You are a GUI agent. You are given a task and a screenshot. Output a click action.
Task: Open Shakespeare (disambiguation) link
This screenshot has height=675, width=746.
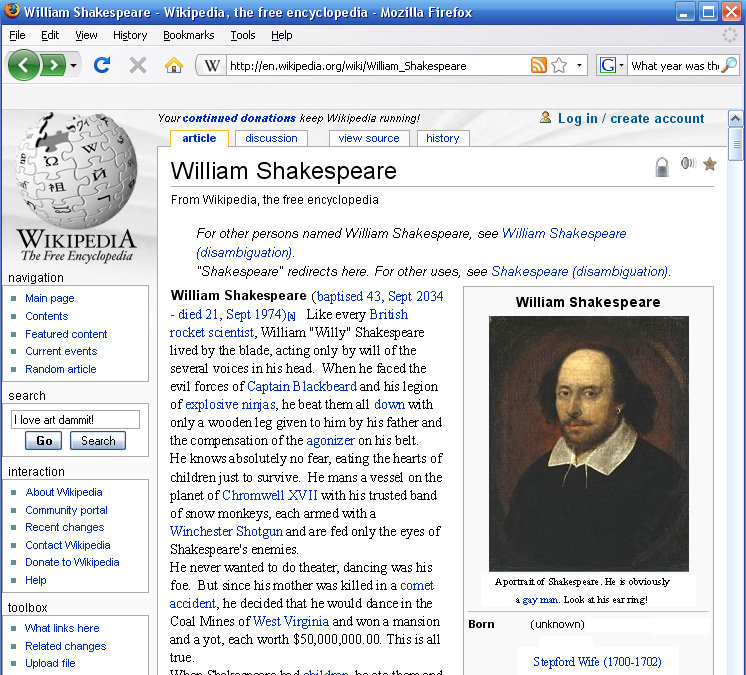[x=579, y=272]
